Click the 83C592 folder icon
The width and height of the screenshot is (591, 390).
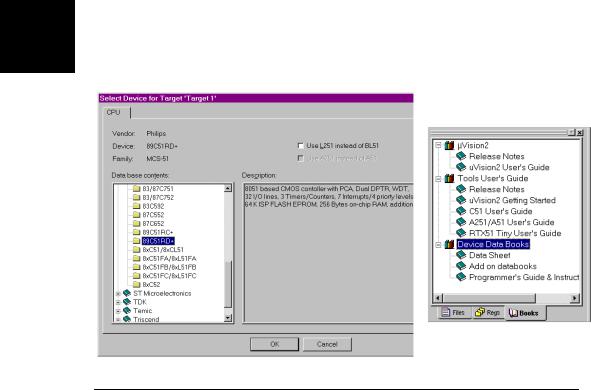pyautogui.click(x=136, y=206)
